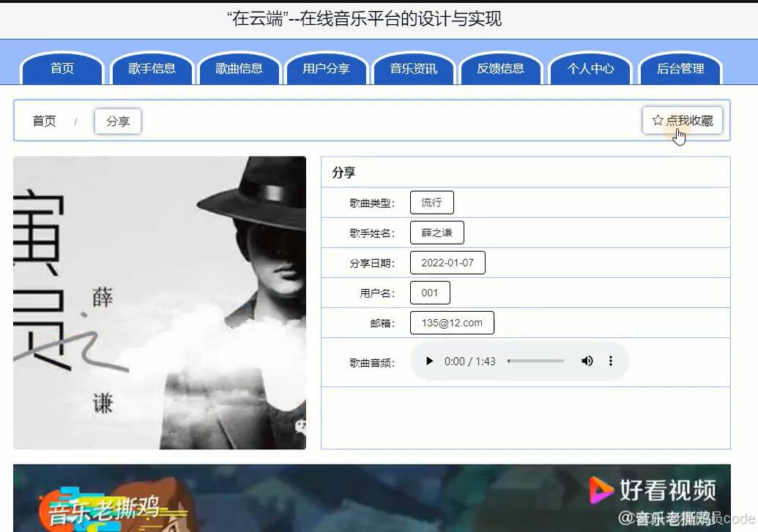Click the share date button 2022-01-07
Image resolution: width=758 pixels, height=532 pixels.
(x=447, y=262)
